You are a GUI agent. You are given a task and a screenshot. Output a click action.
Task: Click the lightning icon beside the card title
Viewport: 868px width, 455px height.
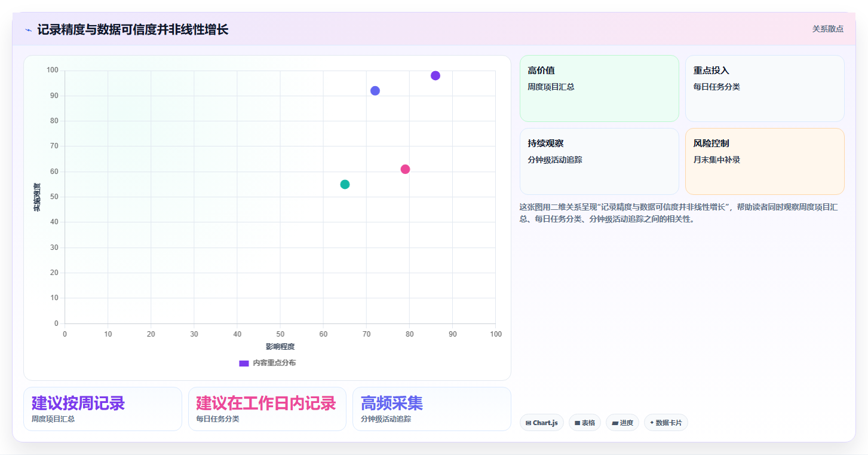(x=28, y=30)
